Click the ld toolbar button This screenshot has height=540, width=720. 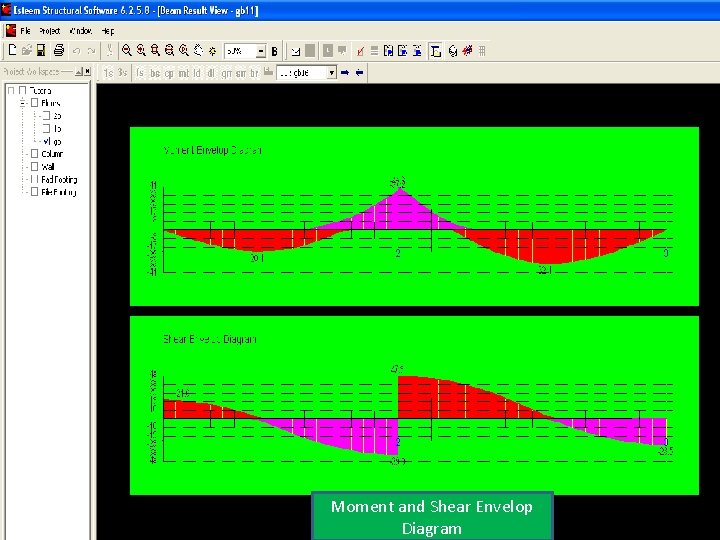click(197, 73)
